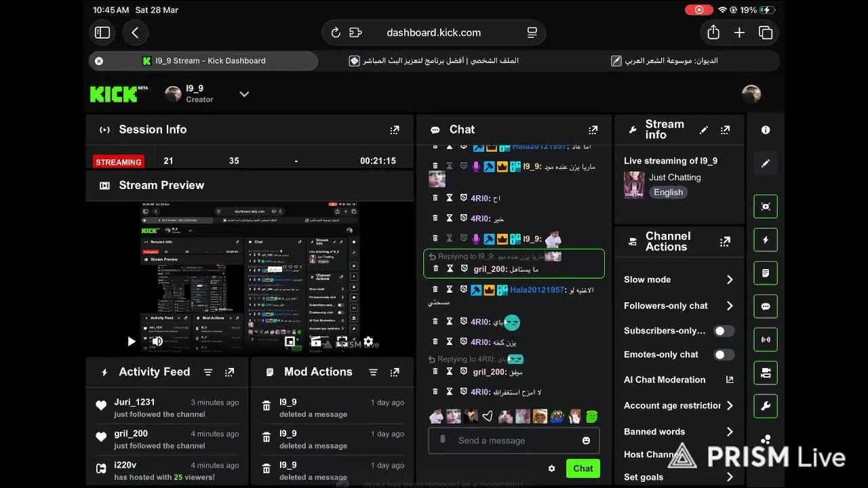
Task: Open stream preview settings gear
Action: pos(368,342)
